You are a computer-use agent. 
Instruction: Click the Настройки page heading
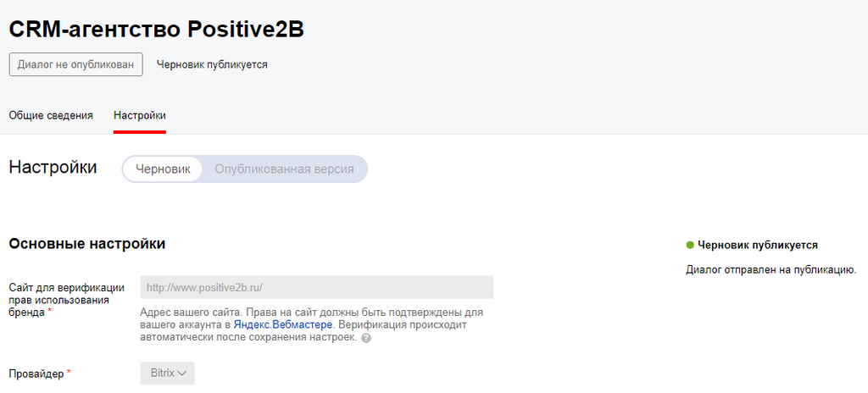click(53, 167)
